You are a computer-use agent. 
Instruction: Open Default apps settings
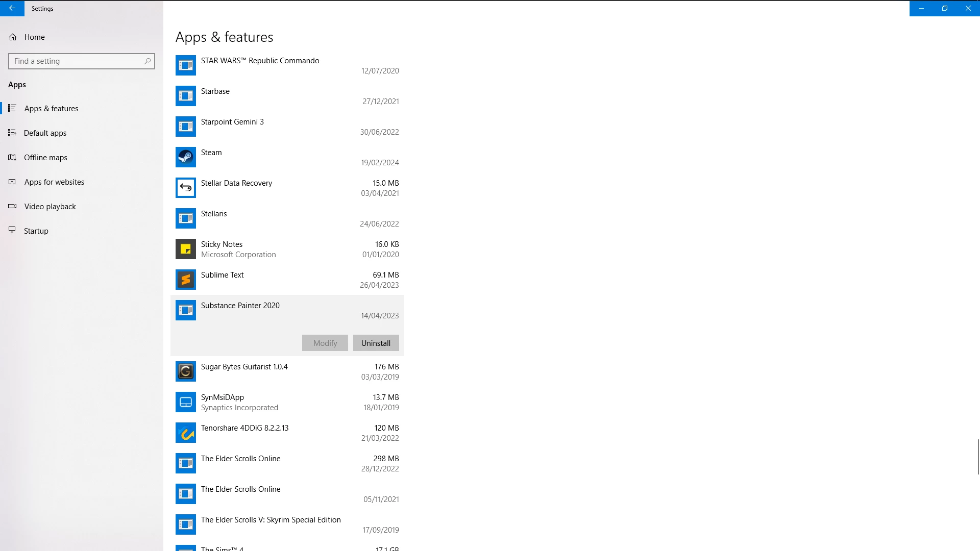45,133
